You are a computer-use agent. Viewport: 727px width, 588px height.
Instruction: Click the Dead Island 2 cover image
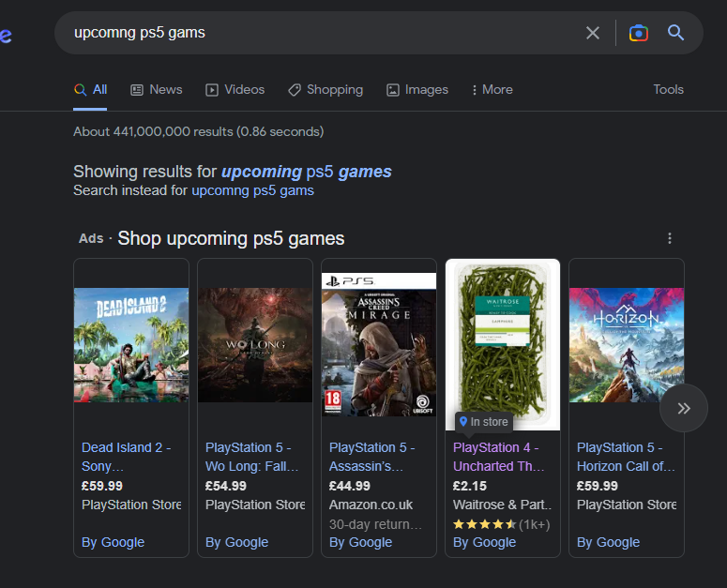131,345
